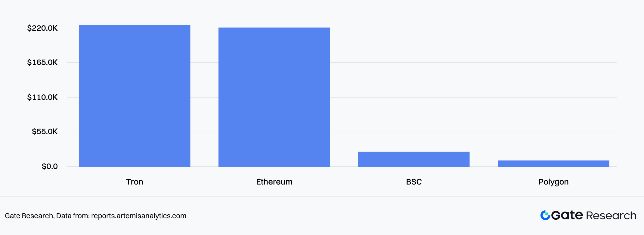Click the smallest Polygon bar

553,163
